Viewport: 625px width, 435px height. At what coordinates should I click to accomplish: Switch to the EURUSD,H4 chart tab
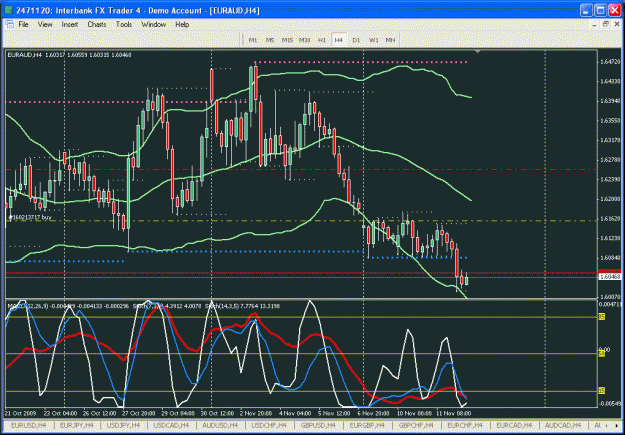coord(29,425)
